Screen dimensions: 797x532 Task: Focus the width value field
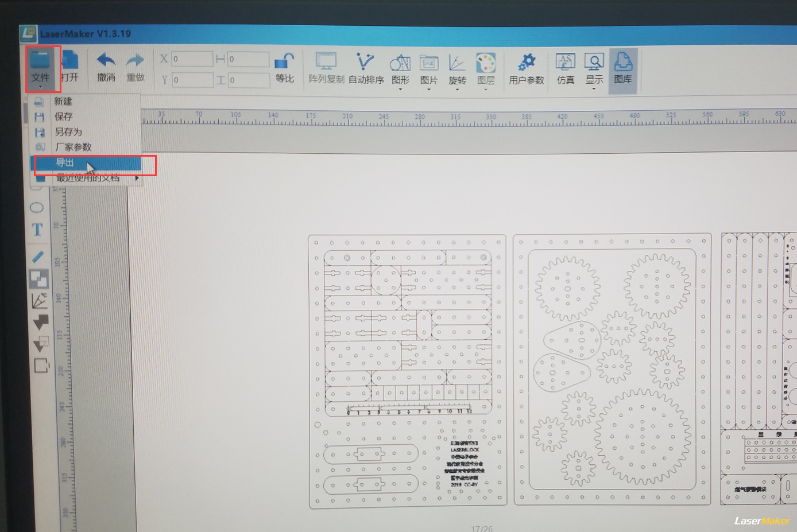249,59
